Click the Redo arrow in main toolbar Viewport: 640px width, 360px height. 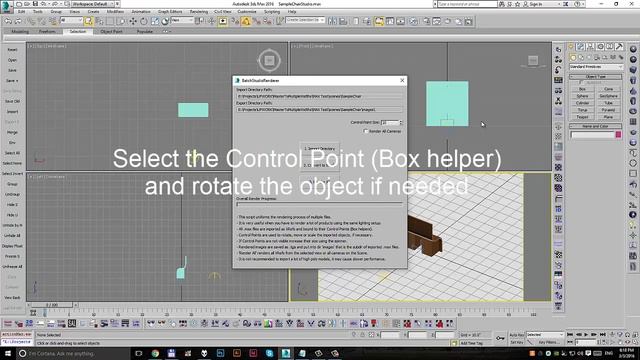19,21
